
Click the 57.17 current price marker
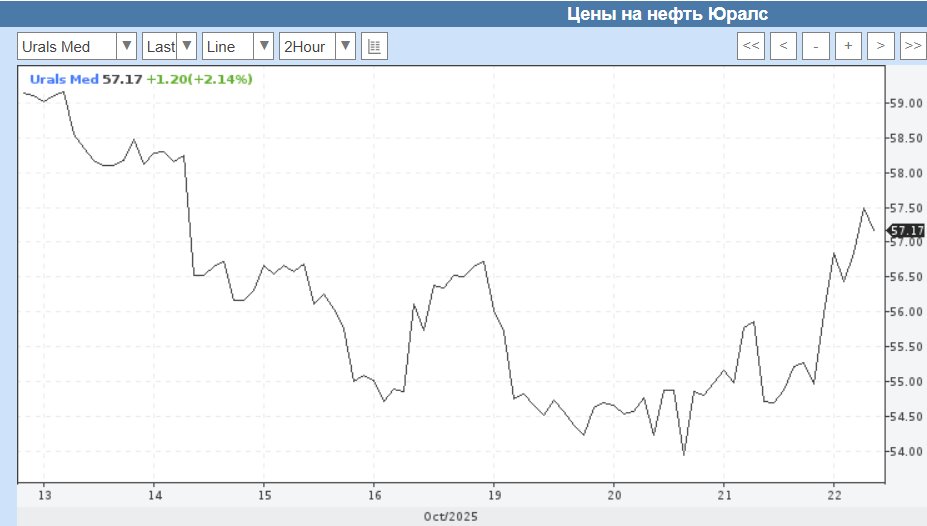(906, 230)
